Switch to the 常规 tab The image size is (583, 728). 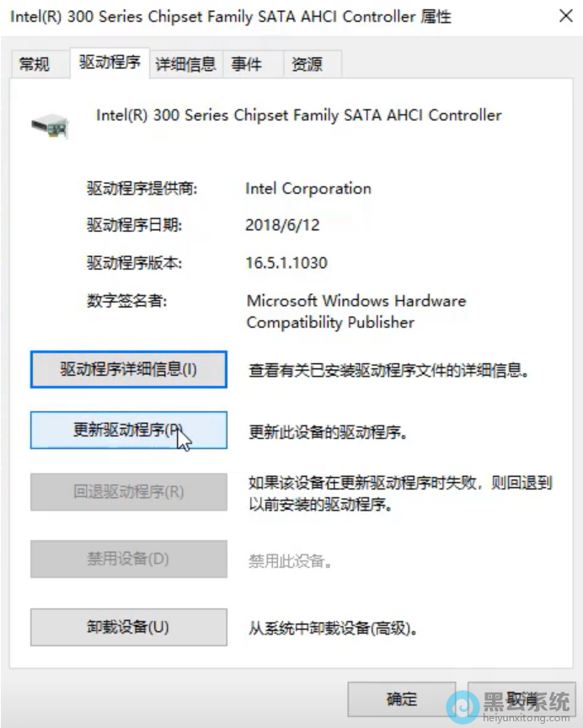coord(35,64)
